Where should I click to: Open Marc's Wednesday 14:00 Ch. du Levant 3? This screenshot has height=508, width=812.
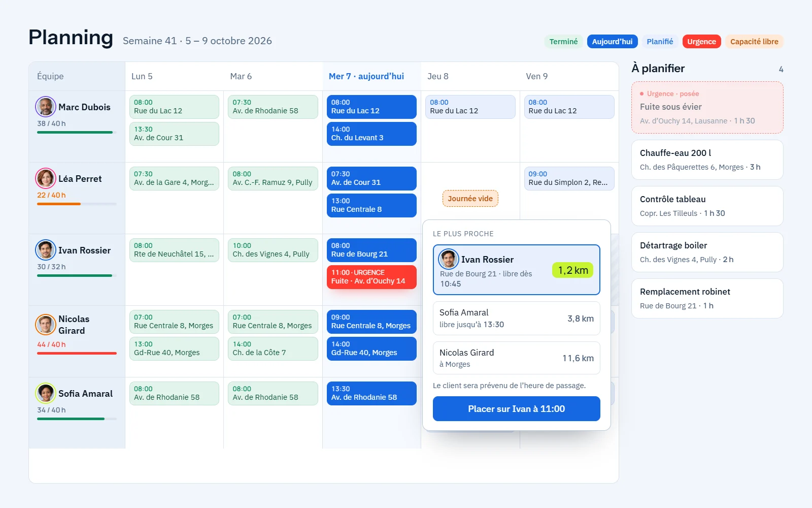[371, 134]
